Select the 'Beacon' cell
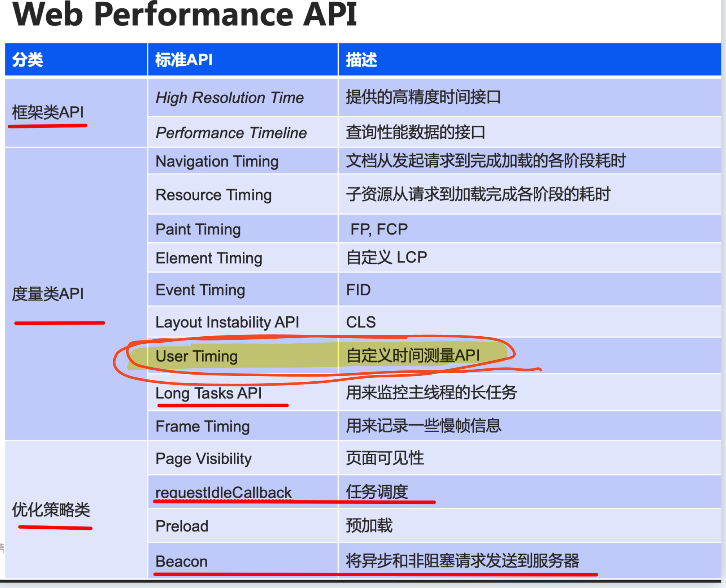The height and width of the screenshot is (588, 726). click(x=243, y=561)
